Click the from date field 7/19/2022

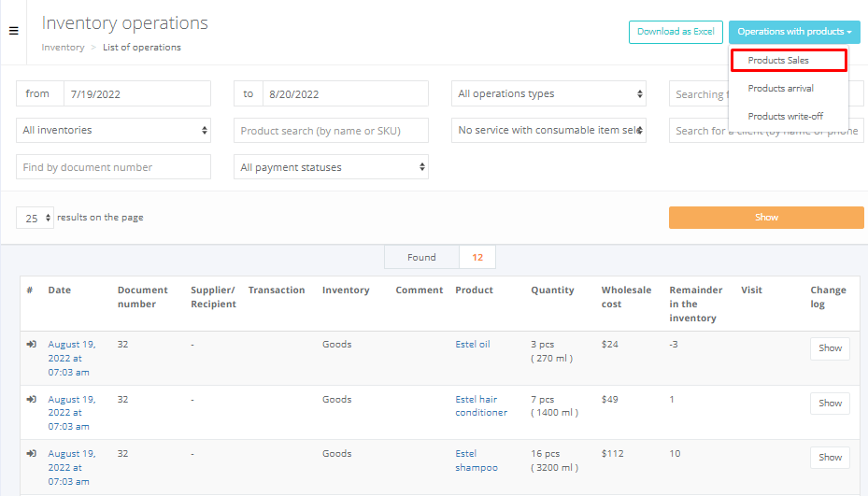point(136,93)
